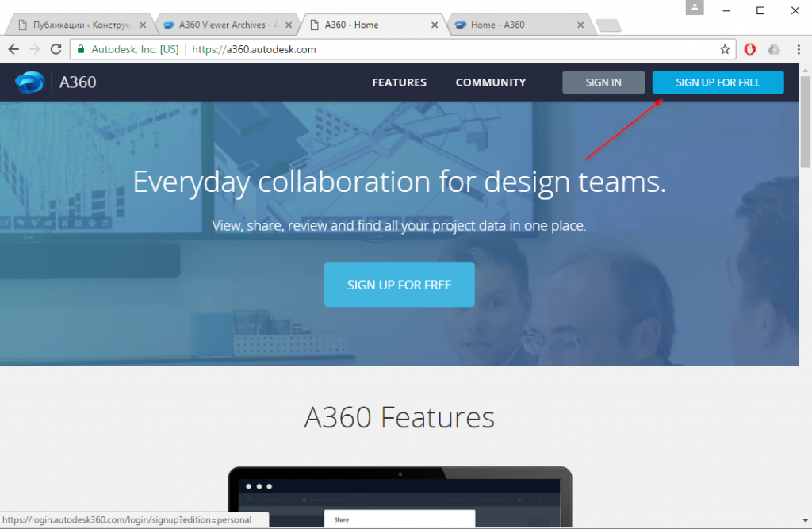Click the laptop features preview image
Screen dimensions: 812x529
[x=400, y=496]
